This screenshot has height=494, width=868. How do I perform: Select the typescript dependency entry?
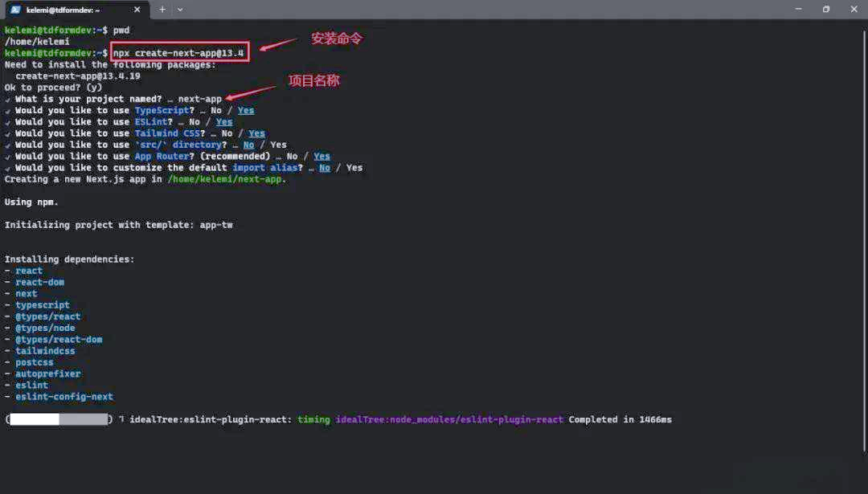[x=43, y=304]
